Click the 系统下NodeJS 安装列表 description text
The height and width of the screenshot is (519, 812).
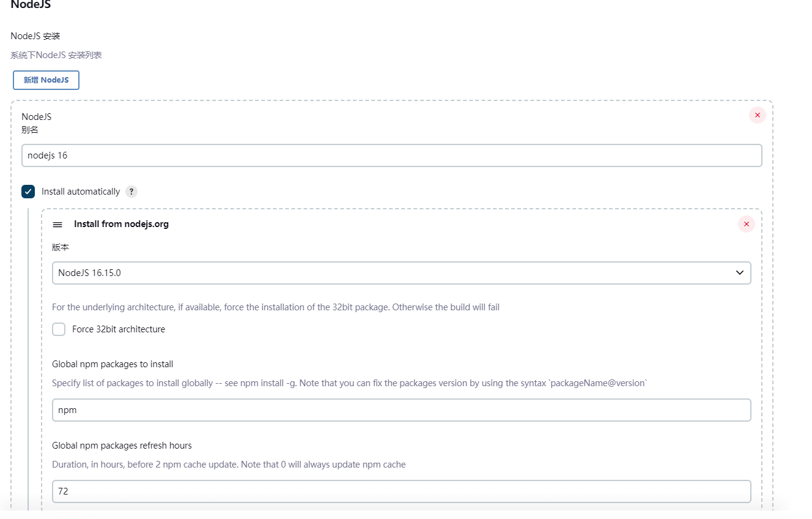coord(56,55)
